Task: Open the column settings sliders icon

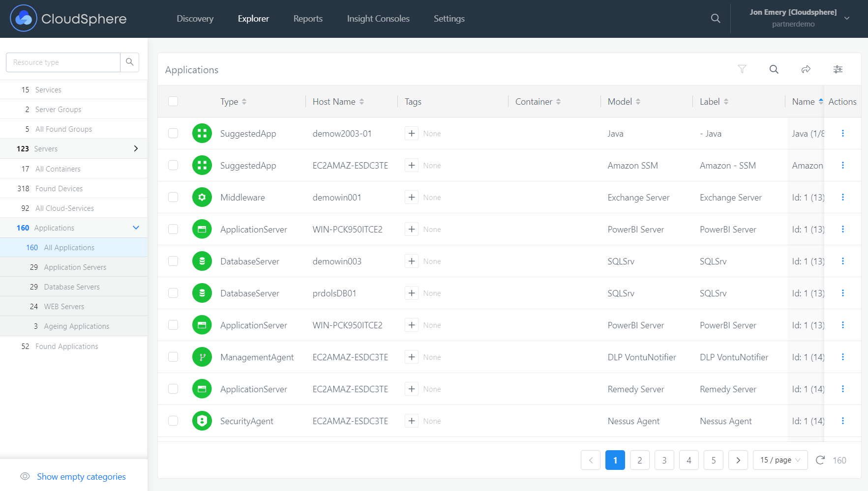Action: (838, 69)
